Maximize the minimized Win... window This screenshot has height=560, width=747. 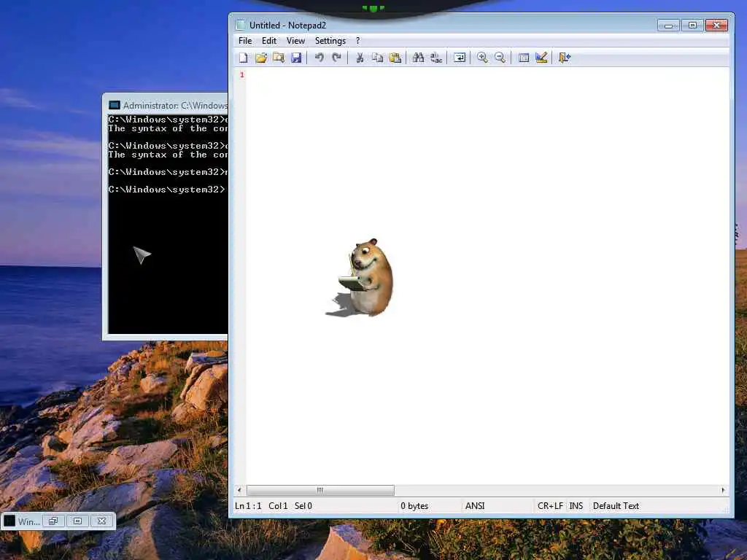[77, 521]
